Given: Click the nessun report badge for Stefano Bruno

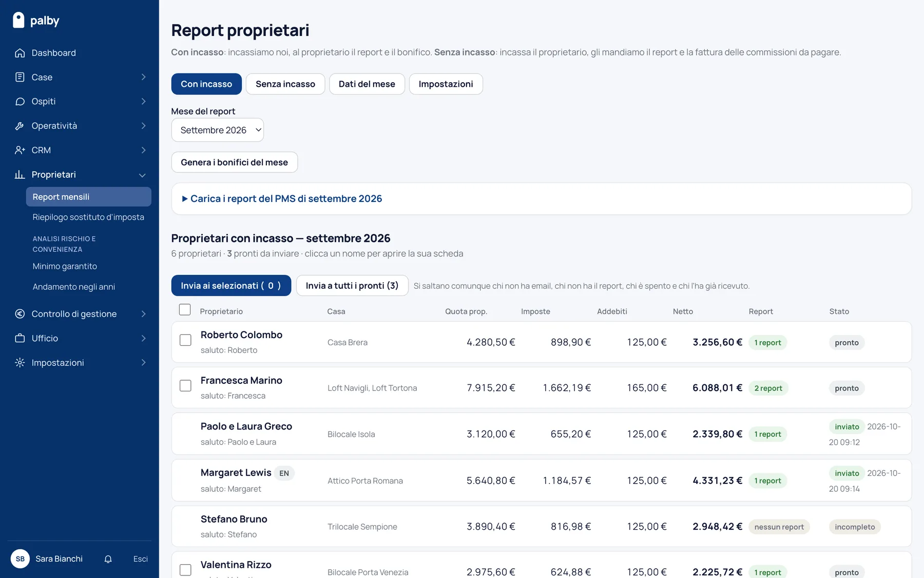Looking at the screenshot, I should [x=779, y=527].
